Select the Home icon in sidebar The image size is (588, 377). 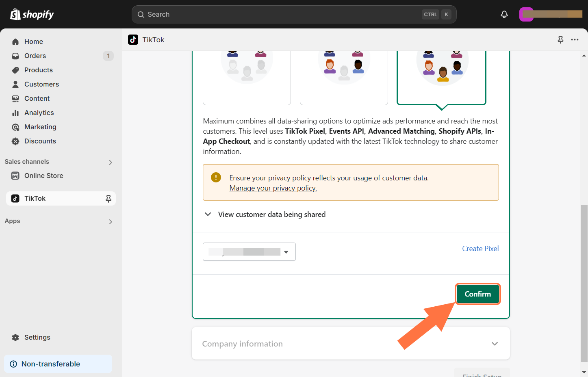pyautogui.click(x=15, y=41)
